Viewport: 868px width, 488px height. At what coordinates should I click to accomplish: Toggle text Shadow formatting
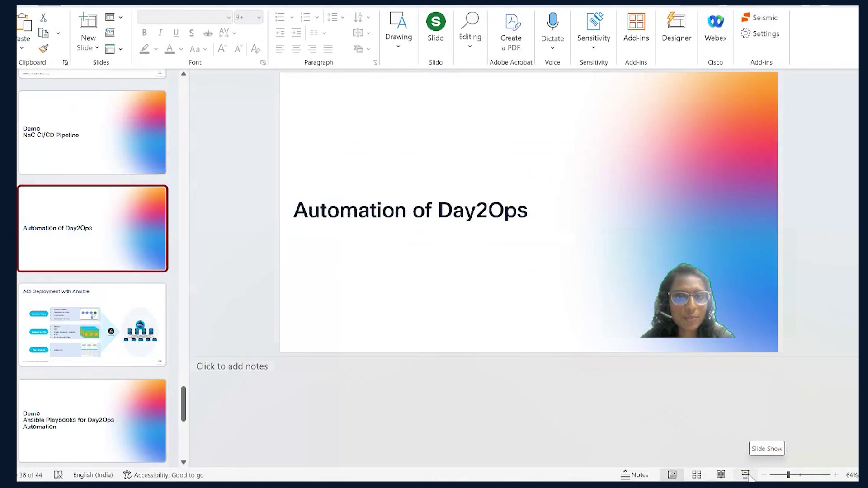pyautogui.click(x=192, y=33)
